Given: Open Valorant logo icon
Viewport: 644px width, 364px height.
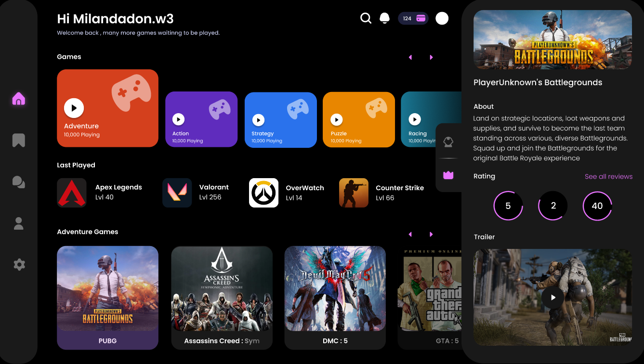Looking at the screenshot, I should 177,193.
